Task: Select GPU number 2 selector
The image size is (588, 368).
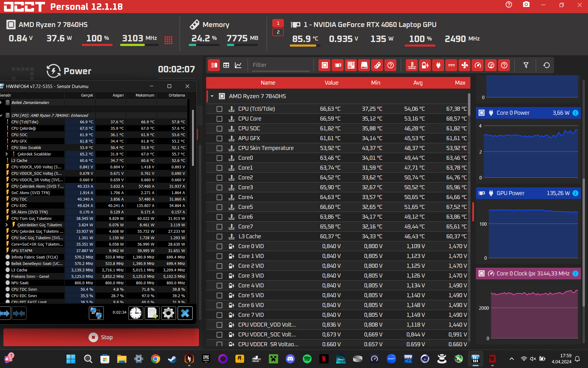Action: coord(278,32)
